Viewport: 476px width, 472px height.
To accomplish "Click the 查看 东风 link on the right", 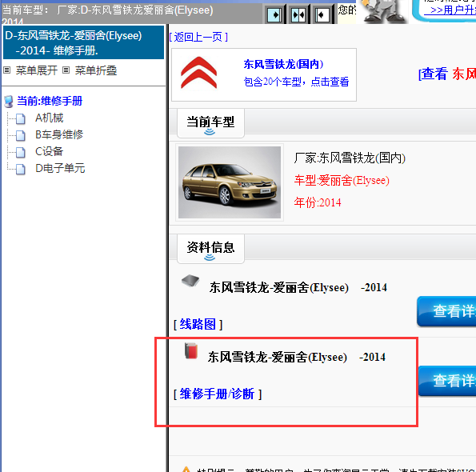I will (x=447, y=74).
